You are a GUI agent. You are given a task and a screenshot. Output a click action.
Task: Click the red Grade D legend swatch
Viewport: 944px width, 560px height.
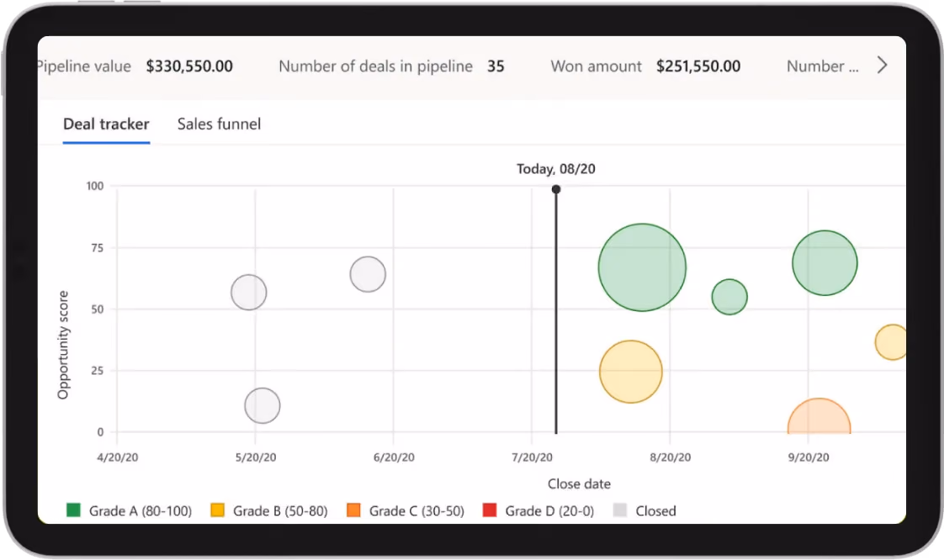[x=490, y=510]
